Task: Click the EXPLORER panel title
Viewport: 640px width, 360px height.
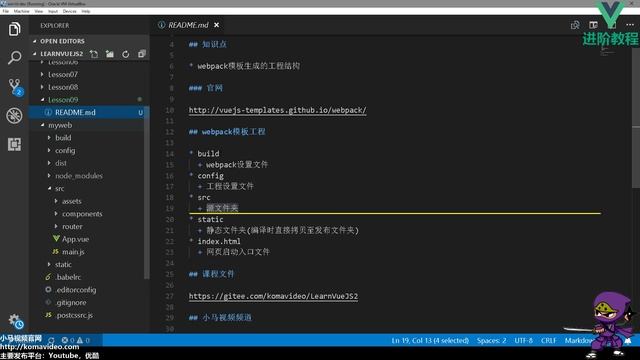Action: (55, 25)
